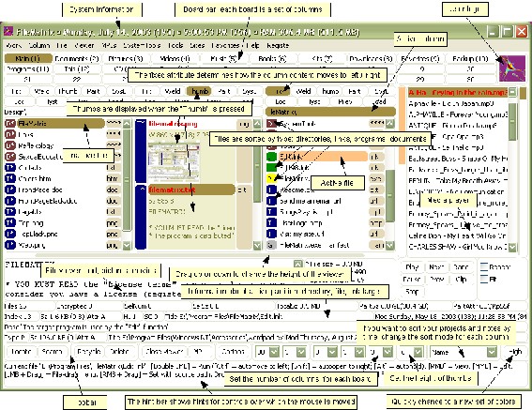Click scroll-up arrow of the Design file list
This screenshot has width=532, height=410.
[x=127, y=124]
